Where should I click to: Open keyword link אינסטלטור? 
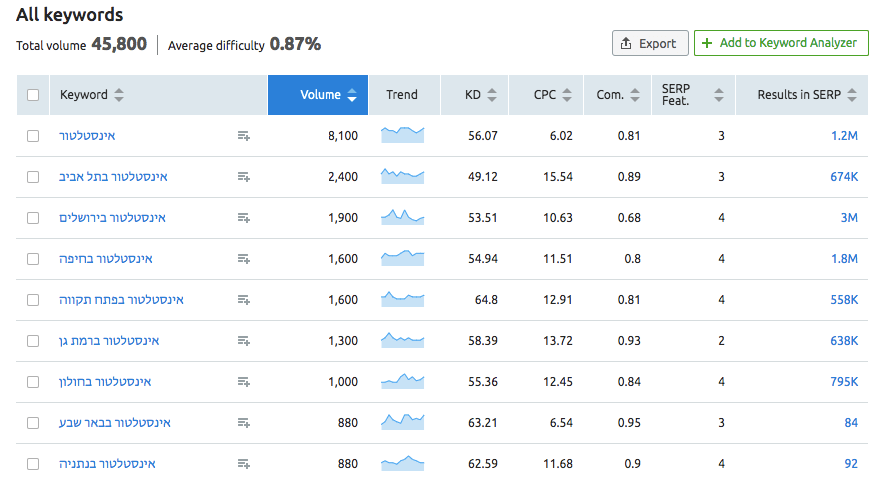(87, 136)
